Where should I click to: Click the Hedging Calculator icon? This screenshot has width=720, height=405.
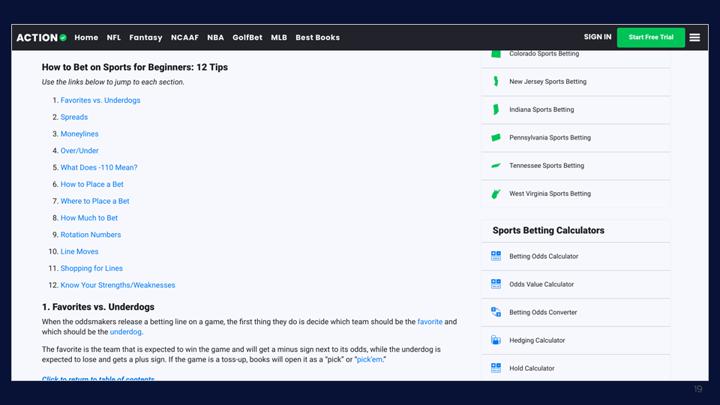pyautogui.click(x=496, y=340)
